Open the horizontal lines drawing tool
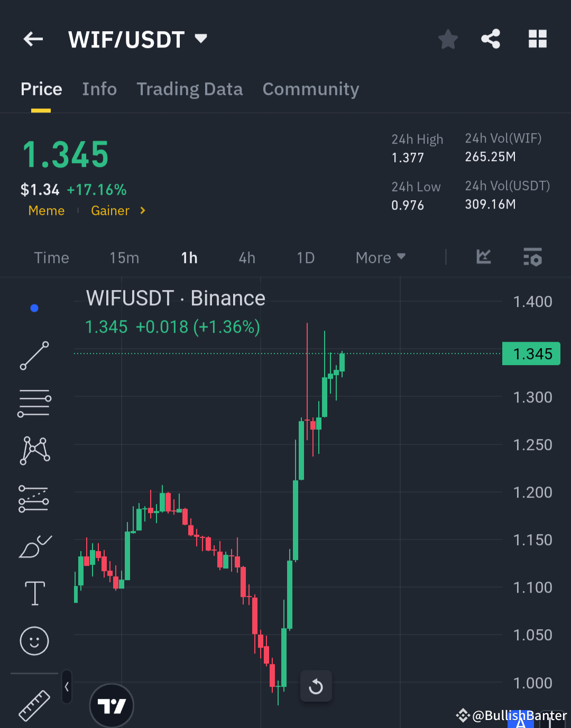Viewport: 571px width, 728px height. (34, 403)
